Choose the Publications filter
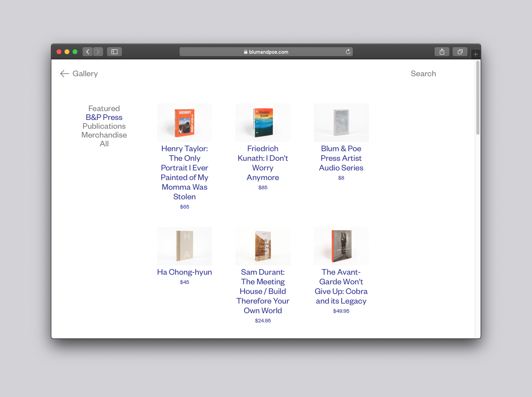Image resolution: width=532 pixels, height=397 pixels. tap(104, 126)
